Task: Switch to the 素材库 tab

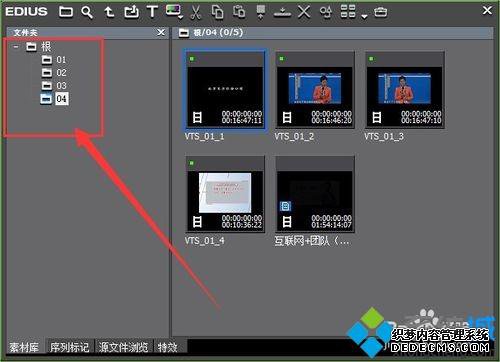Action: [x=24, y=348]
